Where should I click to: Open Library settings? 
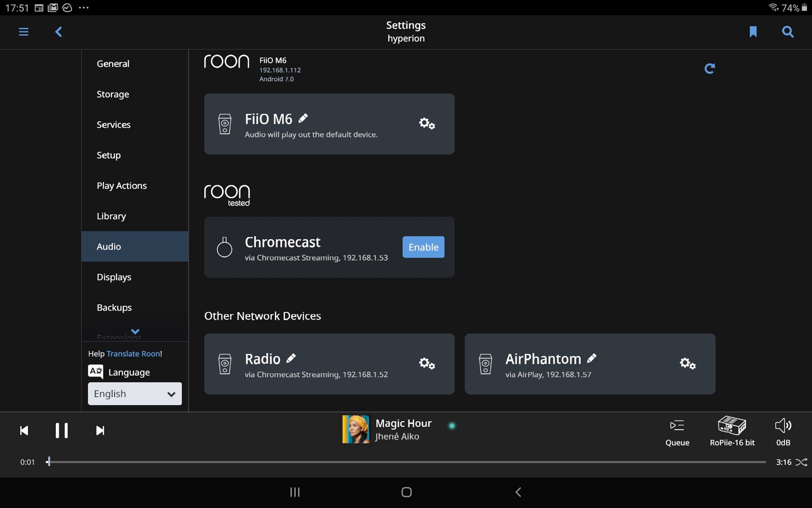point(134,216)
